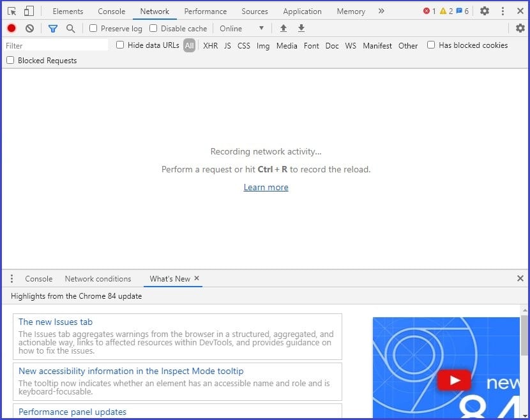Check Hide data URLs option
Viewport: 530px width, 420px height.
pyautogui.click(x=120, y=45)
